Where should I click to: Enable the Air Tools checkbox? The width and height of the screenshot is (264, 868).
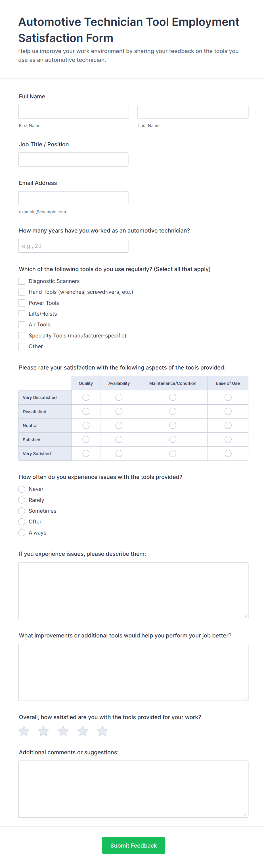coord(22,324)
